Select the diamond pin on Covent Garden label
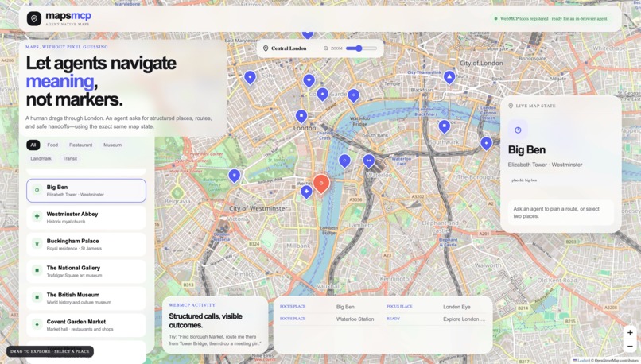 pos(323,95)
